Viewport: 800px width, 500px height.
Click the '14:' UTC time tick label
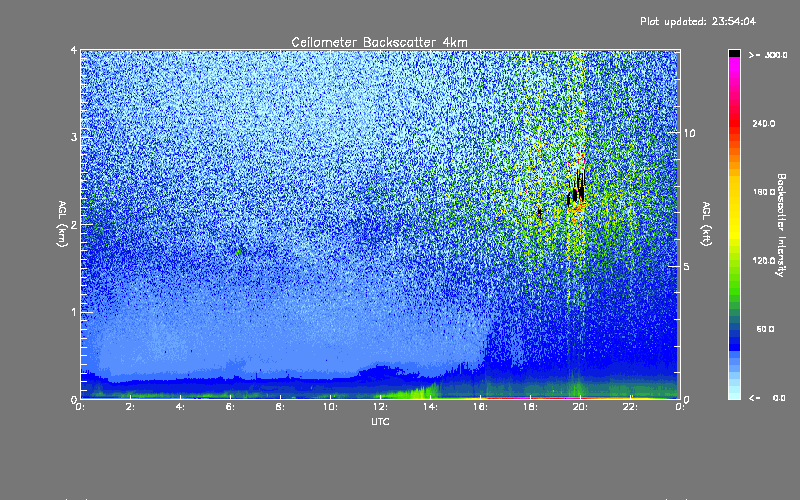pyautogui.click(x=430, y=407)
